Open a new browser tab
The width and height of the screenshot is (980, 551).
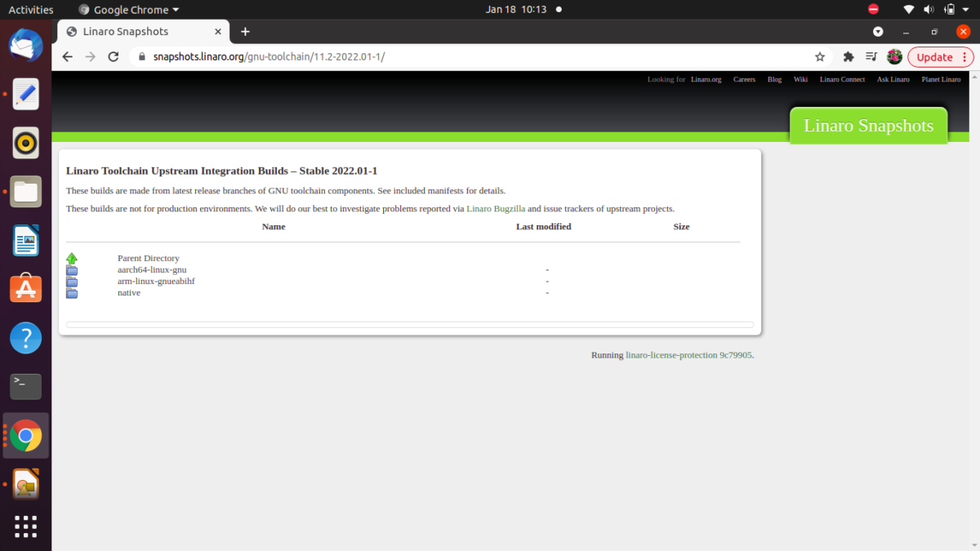pos(245,32)
